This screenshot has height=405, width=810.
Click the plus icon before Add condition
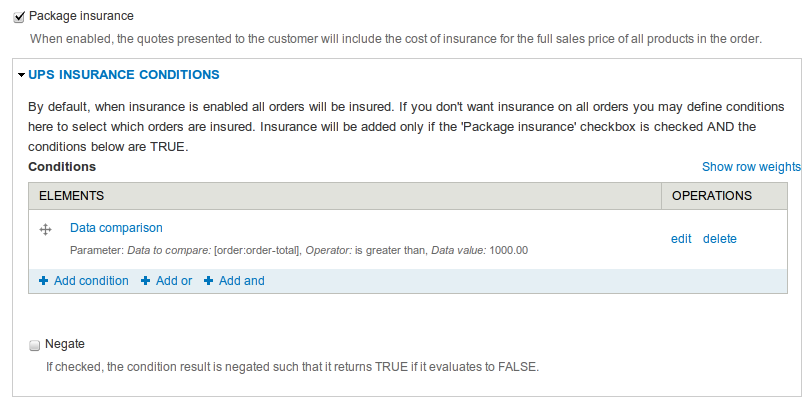(43, 281)
